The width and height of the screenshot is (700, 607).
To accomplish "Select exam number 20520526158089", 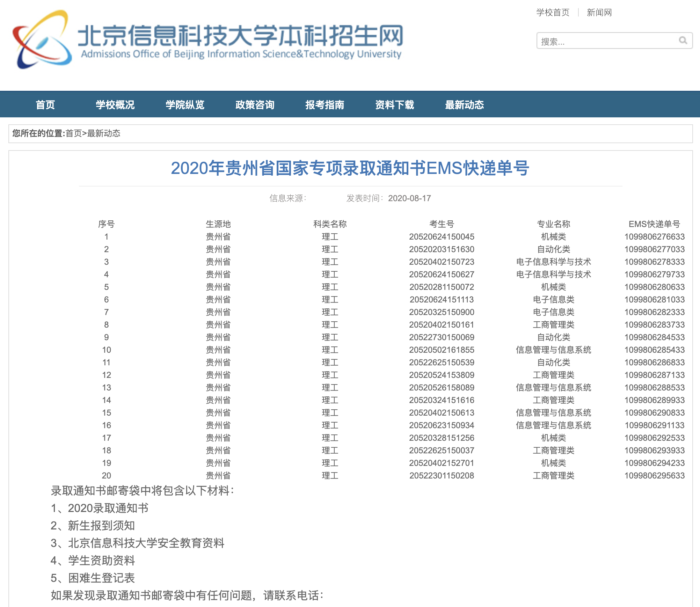I will click(442, 387).
